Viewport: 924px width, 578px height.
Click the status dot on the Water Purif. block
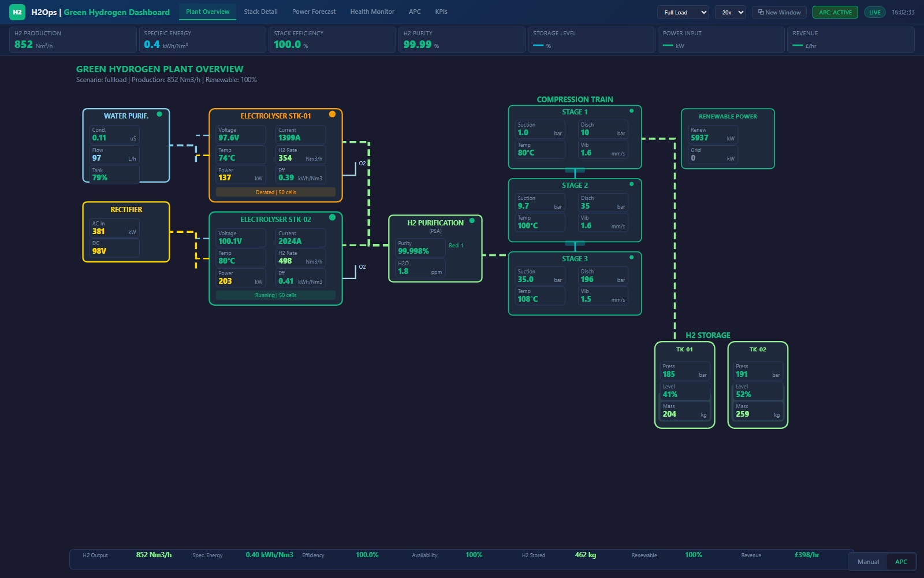[159, 114]
